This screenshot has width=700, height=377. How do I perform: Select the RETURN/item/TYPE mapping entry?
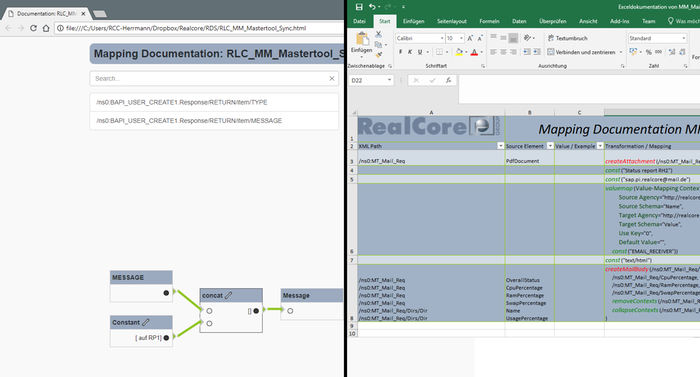point(214,102)
